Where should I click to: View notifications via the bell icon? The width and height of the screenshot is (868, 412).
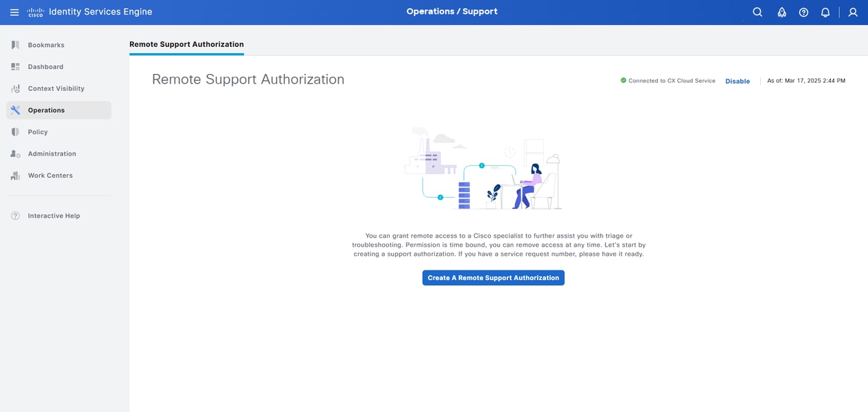point(824,12)
